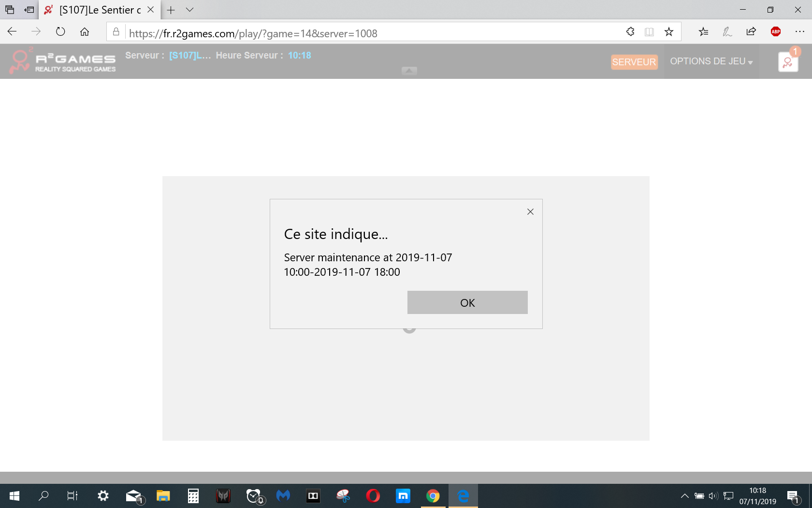Open the favorites hub icon
The height and width of the screenshot is (508, 812).
tap(703, 32)
